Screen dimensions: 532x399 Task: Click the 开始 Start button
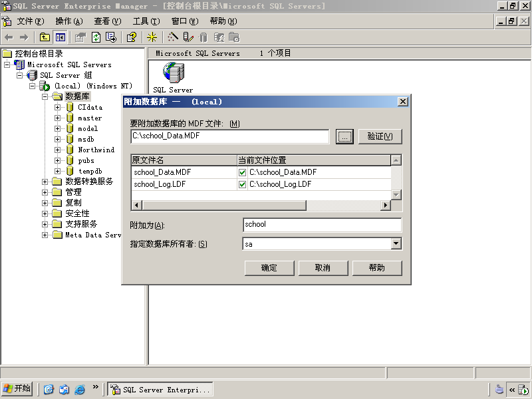click(x=17, y=388)
